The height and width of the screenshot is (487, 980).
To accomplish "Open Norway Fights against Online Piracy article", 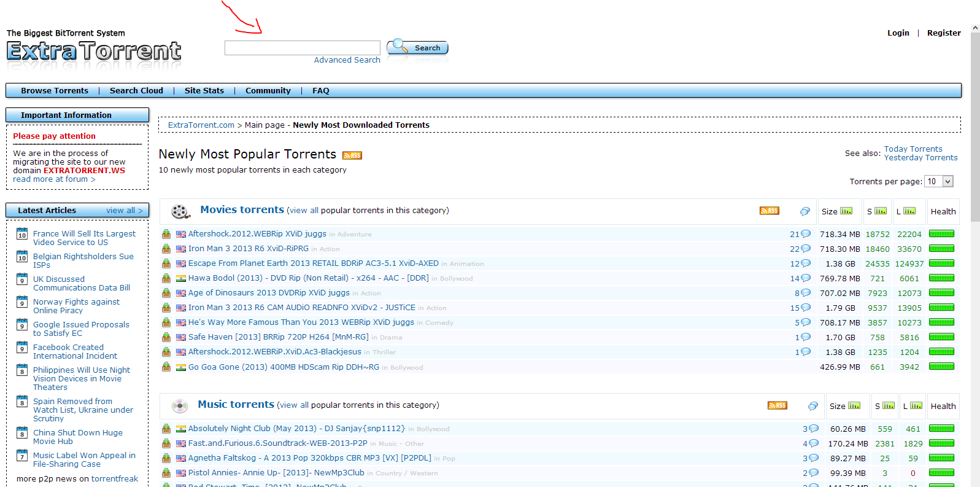I will coord(77,306).
